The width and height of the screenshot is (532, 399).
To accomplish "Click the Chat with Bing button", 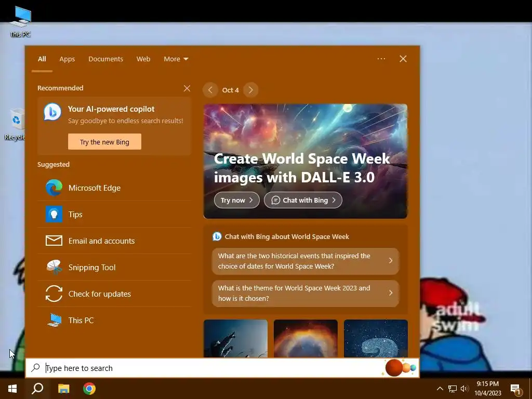I will tap(303, 200).
